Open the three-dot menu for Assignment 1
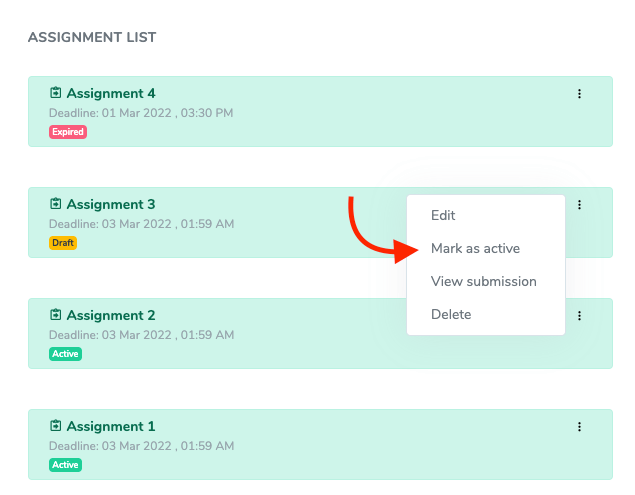The image size is (635, 495). 579,427
